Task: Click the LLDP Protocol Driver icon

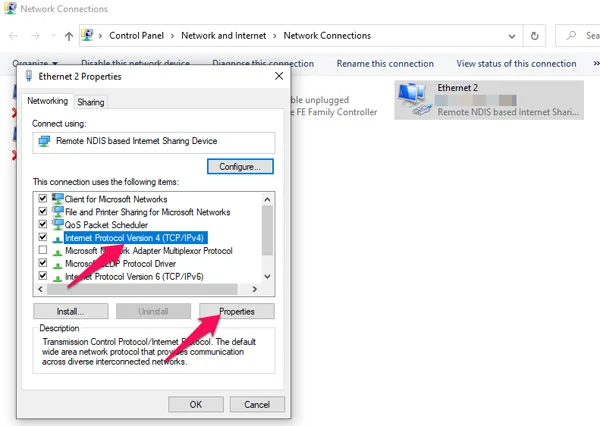Action: [58, 265]
